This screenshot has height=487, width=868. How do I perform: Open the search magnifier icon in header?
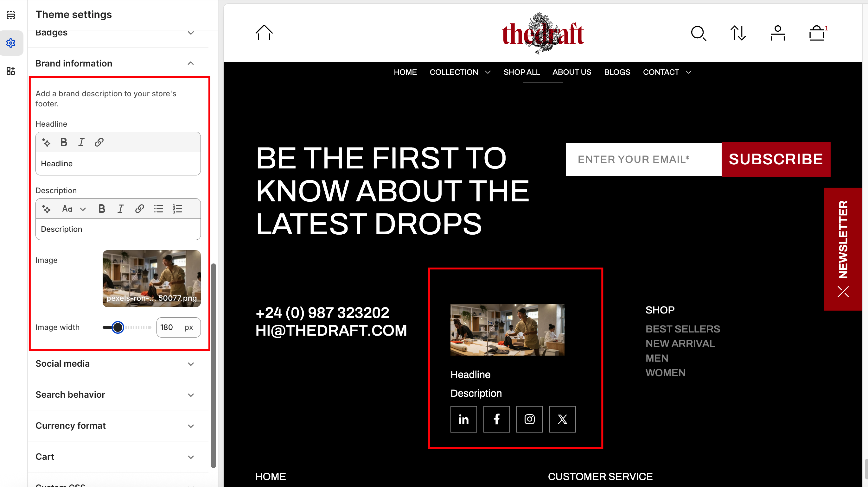tap(699, 33)
